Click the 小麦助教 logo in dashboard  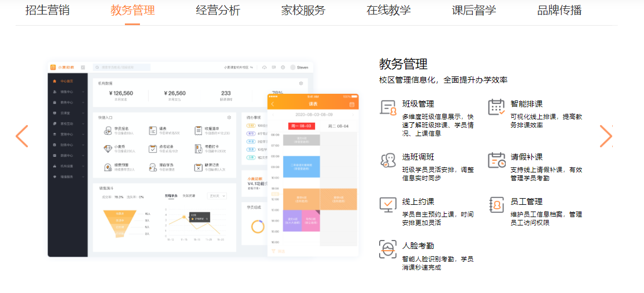(x=62, y=68)
